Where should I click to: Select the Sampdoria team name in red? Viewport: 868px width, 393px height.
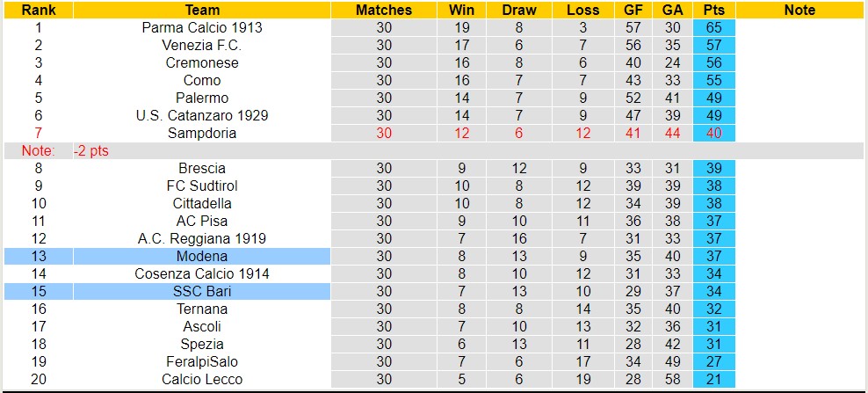(x=202, y=133)
